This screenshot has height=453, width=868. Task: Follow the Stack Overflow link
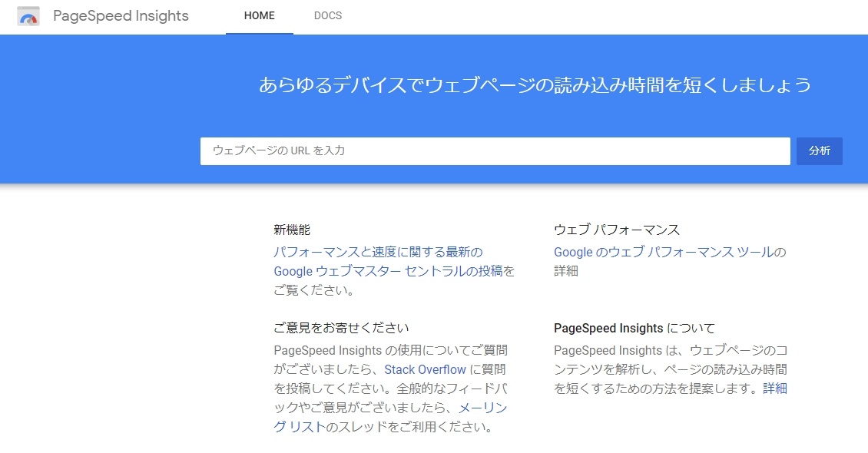click(x=425, y=369)
